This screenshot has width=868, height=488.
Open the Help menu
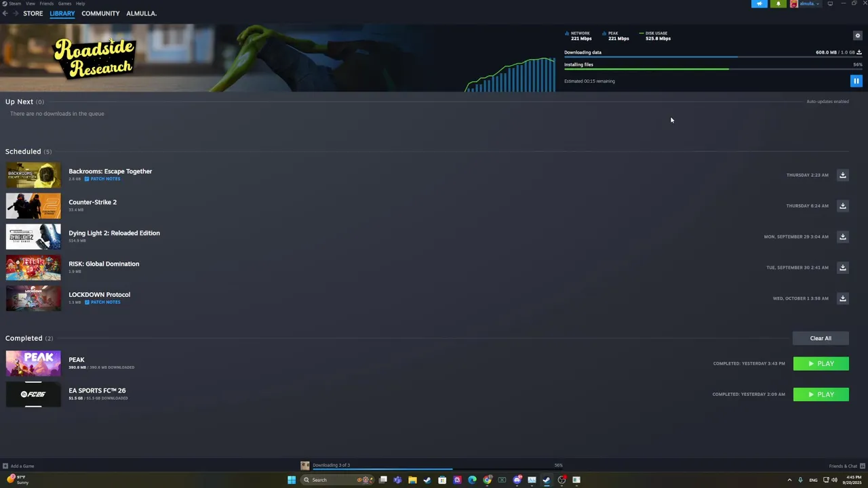click(81, 3)
